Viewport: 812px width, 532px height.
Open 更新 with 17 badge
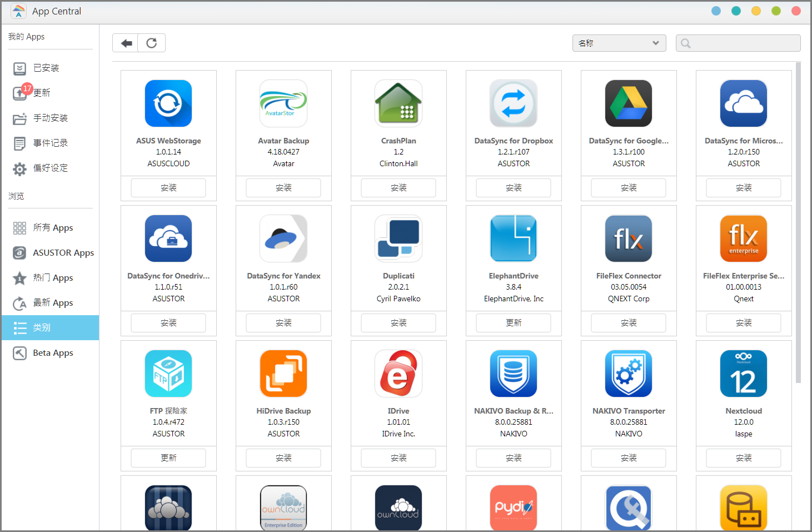(x=50, y=93)
